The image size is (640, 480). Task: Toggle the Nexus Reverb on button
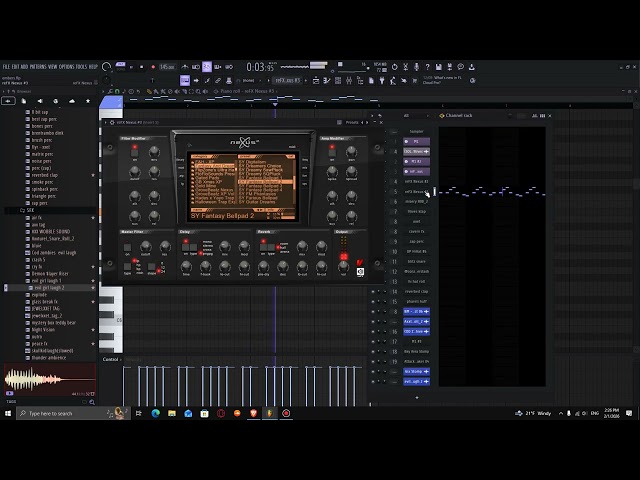click(263, 247)
